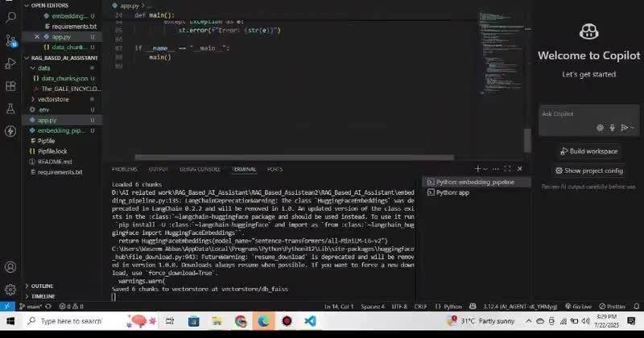Click the UTF-8 encoding indicator
Viewport: 644px width, 338px height.
[399, 307]
